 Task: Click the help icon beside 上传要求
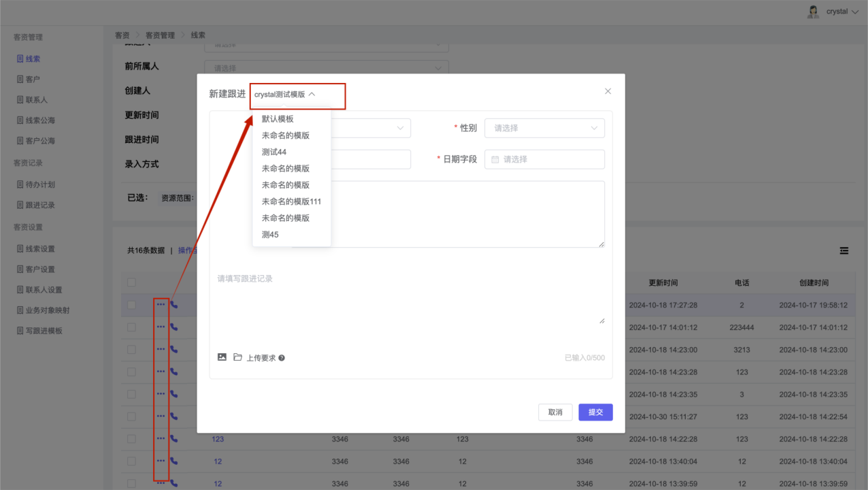[282, 358]
